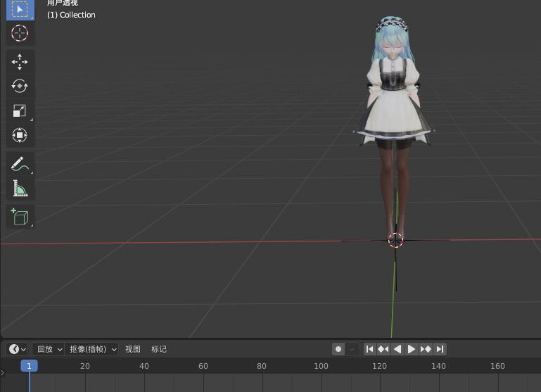Select the Annotate pencil tool
The image size is (541, 392).
tap(20, 163)
